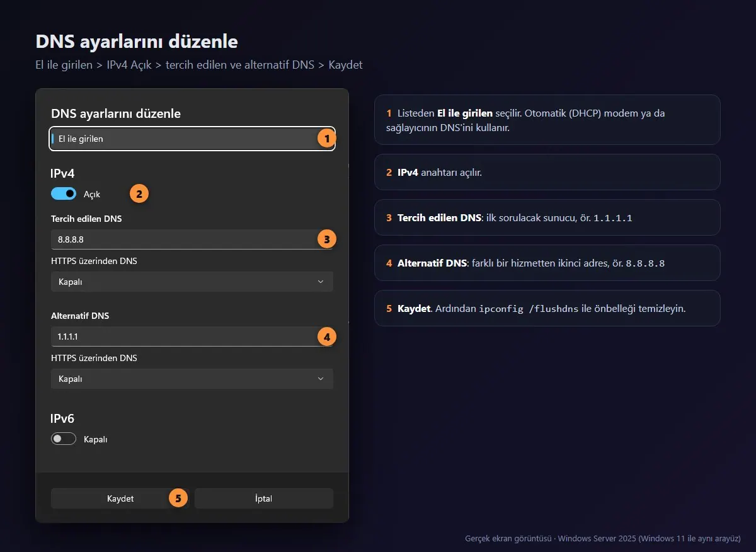Screen dimensions: 756x552
Task: Click the "IPv6" section heading
Action: point(63,418)
